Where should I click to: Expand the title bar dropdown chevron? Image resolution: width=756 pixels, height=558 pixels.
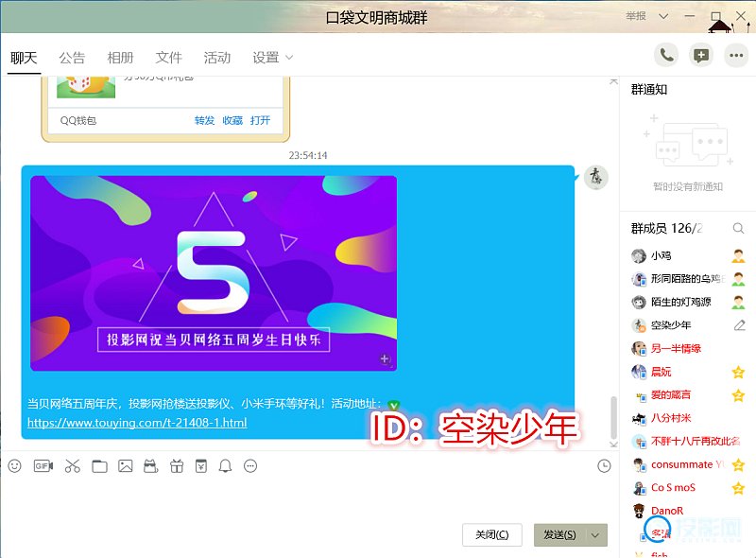click(x=663, y=16)
